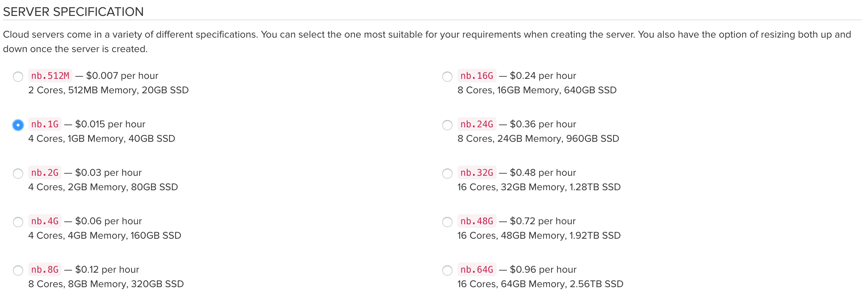Viewport: 868px width, 298px height.
Task: Choose the nb.64G radio button
Action: pos(447,271)
